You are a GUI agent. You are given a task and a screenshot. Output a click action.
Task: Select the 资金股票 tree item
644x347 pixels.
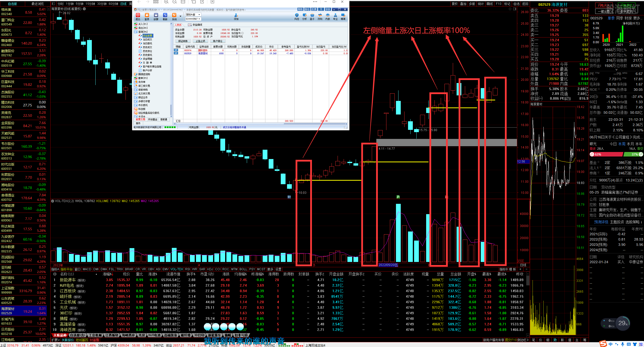(x=147, y=36)
